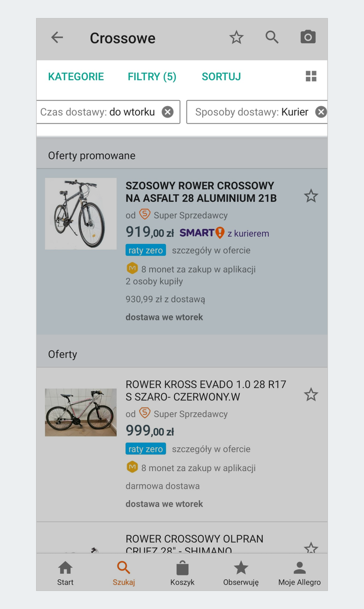The width and height of the screenshot is (364, 609).
Task: Open the Sortuj sorting options
Action: pos(221,77)
